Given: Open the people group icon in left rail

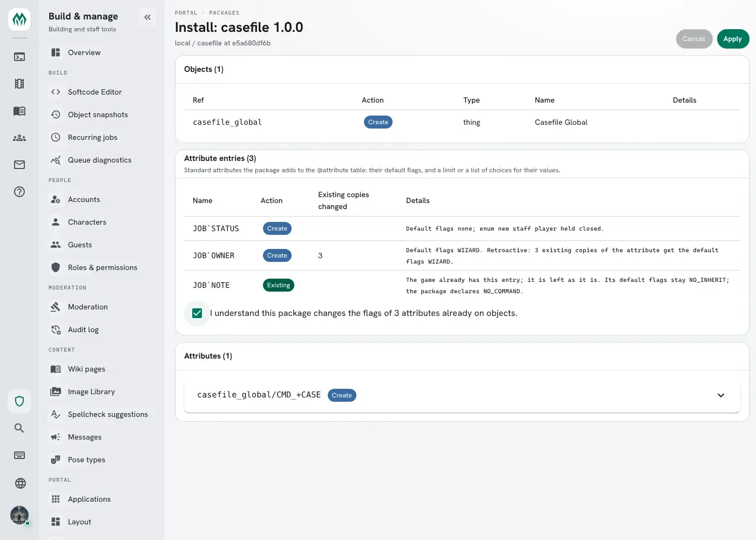Looking at the screenshot, I should click(x=19, y=138).
